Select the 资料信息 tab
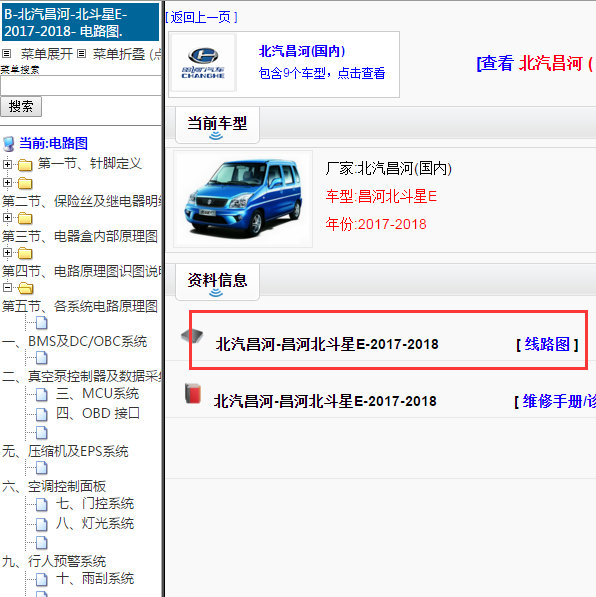Screen dimensions: 596x597 [x=217, y=281]
